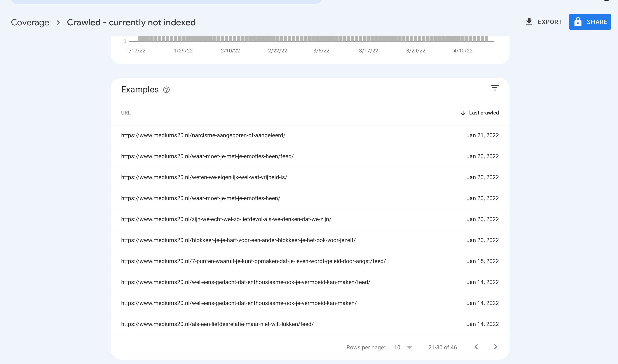Click the URL column header
Image resolution: width=618 pixels, height=364 pixels.
(126, 113)
